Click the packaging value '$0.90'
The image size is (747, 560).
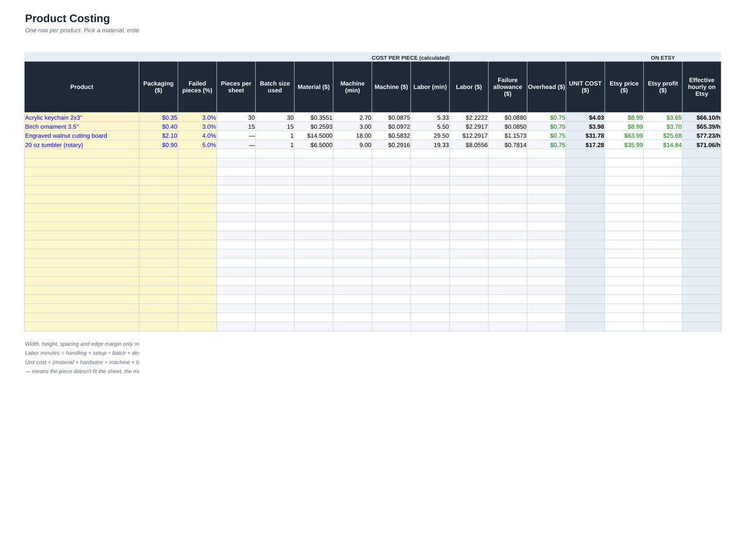point(158,145)
